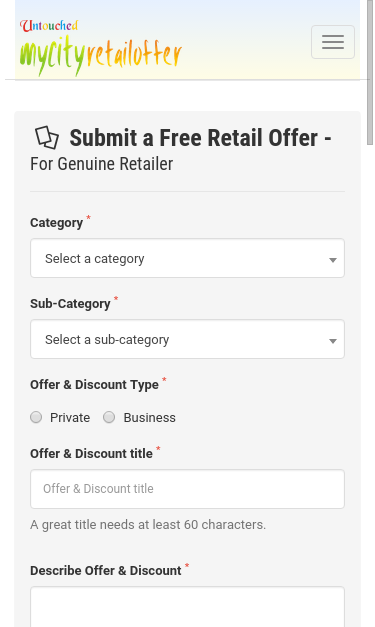Click the page vertical scrollbar
375x627 pixels.
[370, 72]
